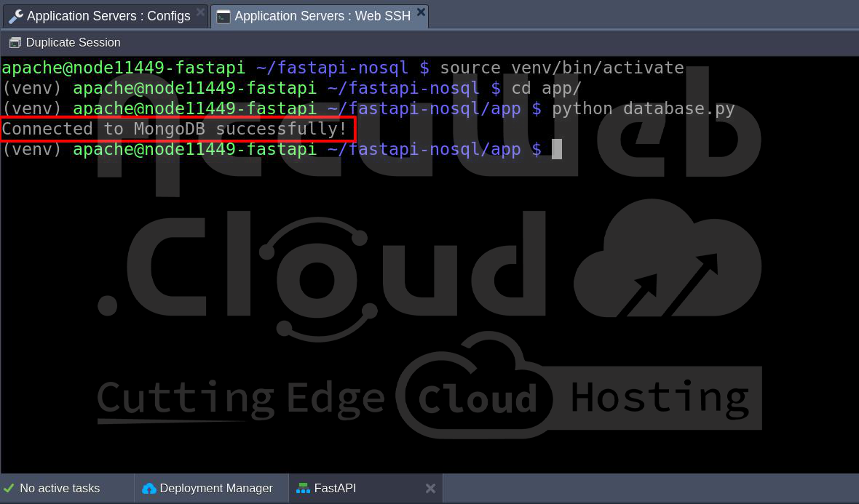Click the Duplicate Session window icon
Viewport: 859px width, 504px height.
click(x=15, y=43)
